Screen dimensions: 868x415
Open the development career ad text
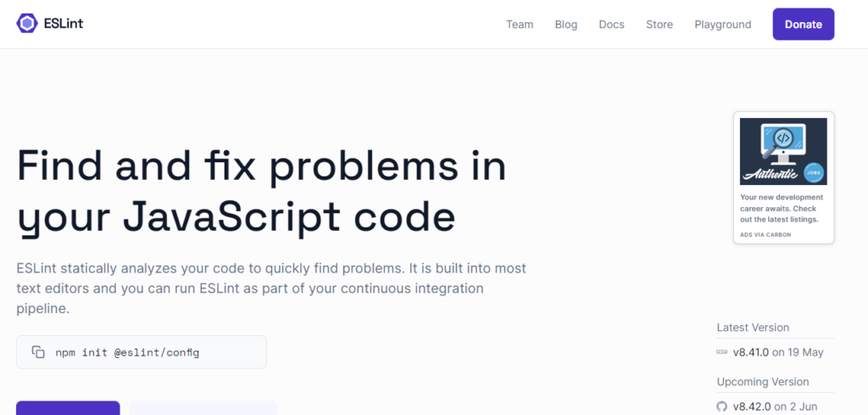pyautogui.click(x=783, y=208)
